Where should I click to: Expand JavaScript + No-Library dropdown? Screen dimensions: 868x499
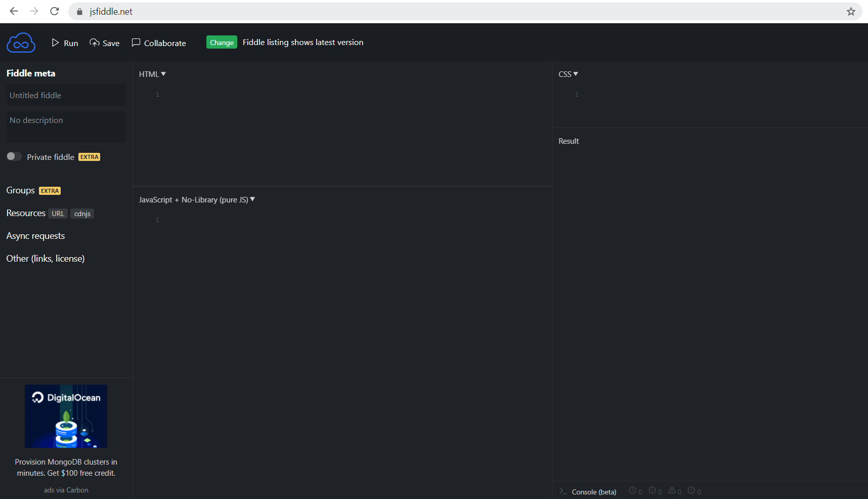pyautogui.click(x=197, y=200)
